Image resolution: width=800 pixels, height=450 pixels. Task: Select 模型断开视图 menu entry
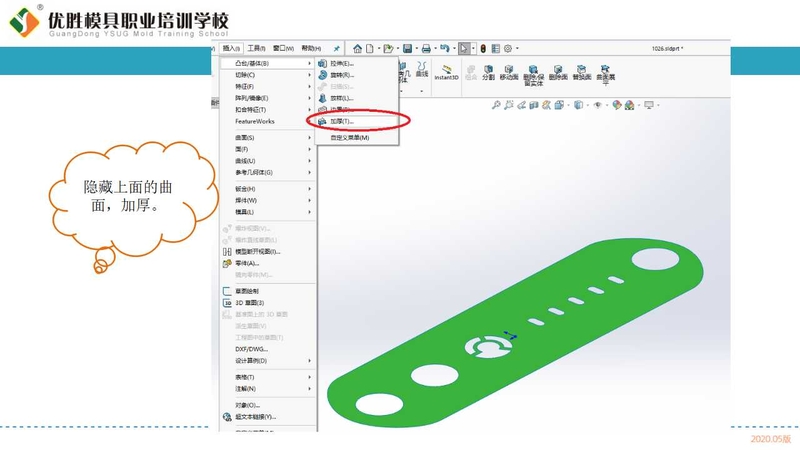[268, 252]
